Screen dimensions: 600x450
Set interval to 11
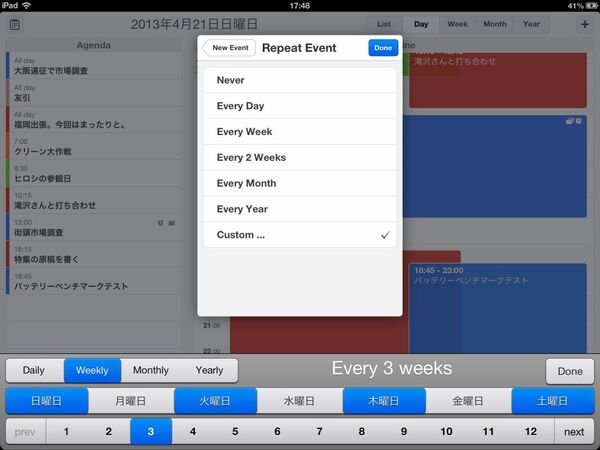(x=488, y=432)
